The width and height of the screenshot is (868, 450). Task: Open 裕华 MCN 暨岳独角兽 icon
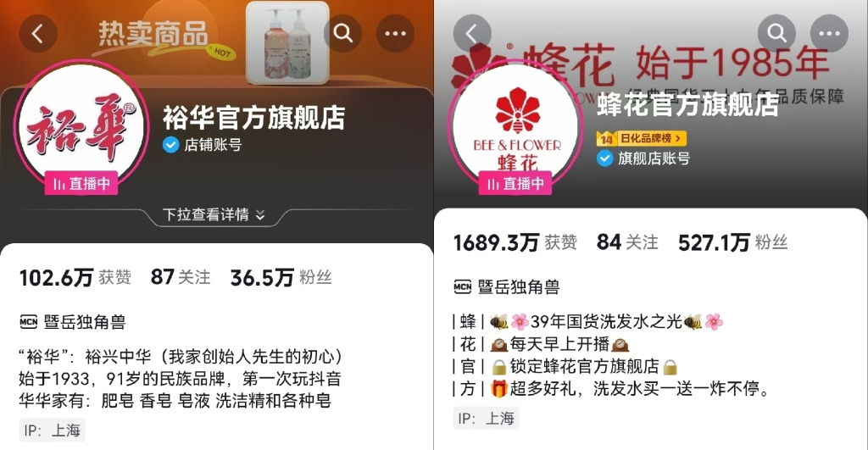pos(28,321)
